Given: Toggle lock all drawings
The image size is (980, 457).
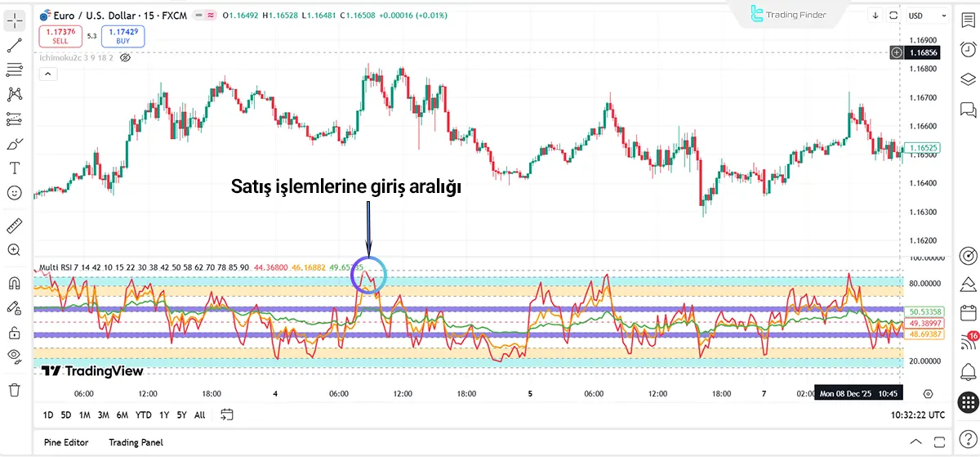Looking at the screenshot, I should pyautogui.click(x=14, y=333).
